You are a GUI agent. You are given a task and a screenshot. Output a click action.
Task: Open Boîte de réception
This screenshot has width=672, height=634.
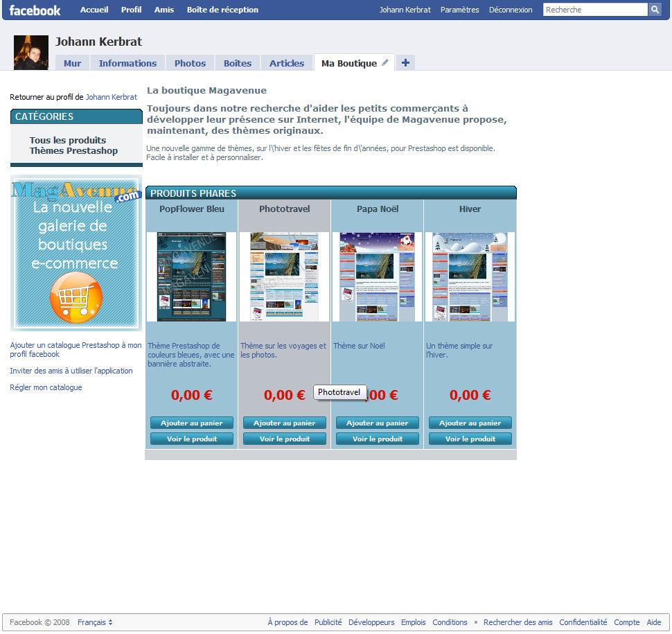[x=222, y=10]
